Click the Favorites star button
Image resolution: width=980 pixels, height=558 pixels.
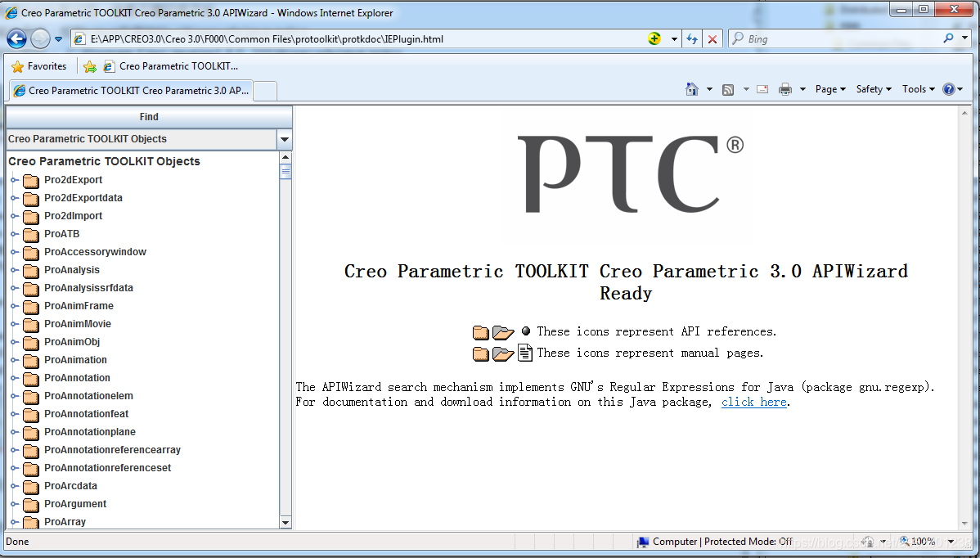(x=39, y=66)
